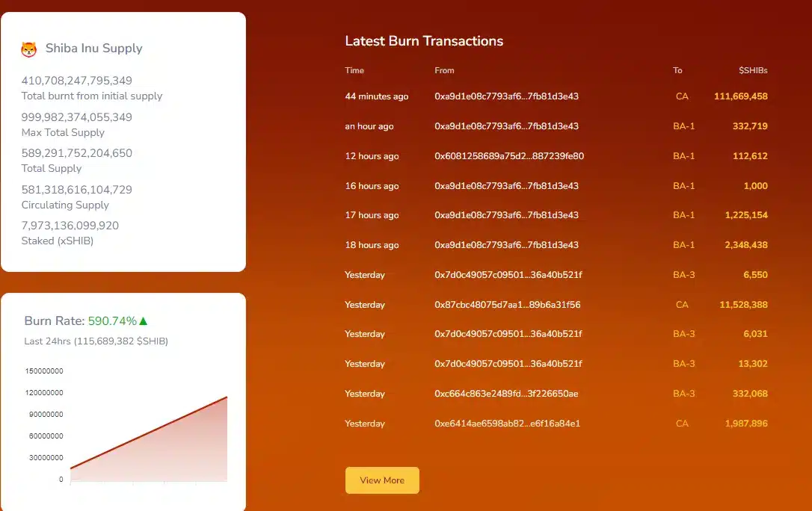The height and width of the screenshot is (511, 812).
Task: Click the From column header
Action: [x=444, y=70]
